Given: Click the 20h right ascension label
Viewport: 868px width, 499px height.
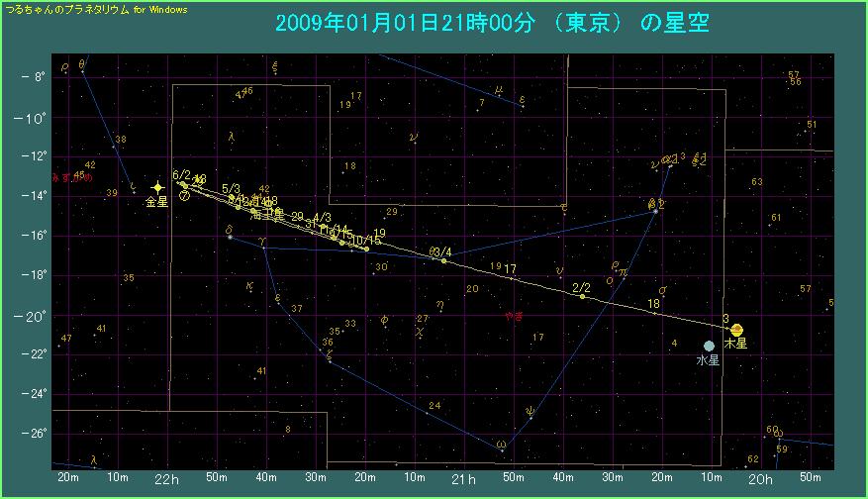Looking at the screenshot, I should [761, 480].
